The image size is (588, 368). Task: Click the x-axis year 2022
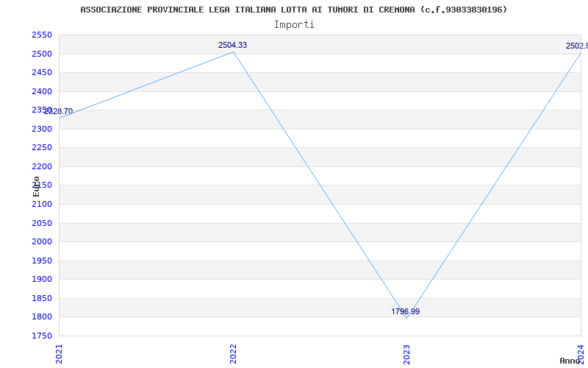point(233,354)
